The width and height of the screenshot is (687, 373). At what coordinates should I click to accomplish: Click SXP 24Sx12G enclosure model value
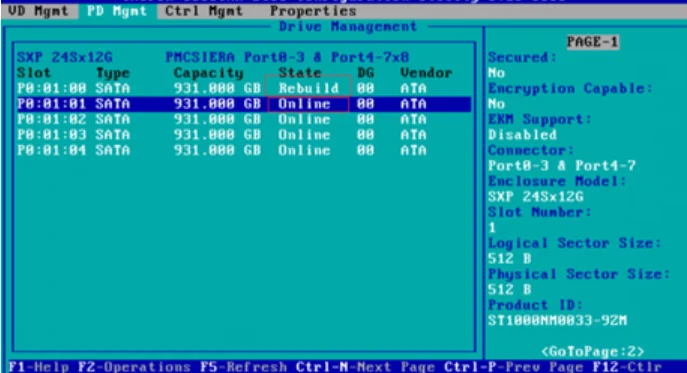click(x=535, y=197)
